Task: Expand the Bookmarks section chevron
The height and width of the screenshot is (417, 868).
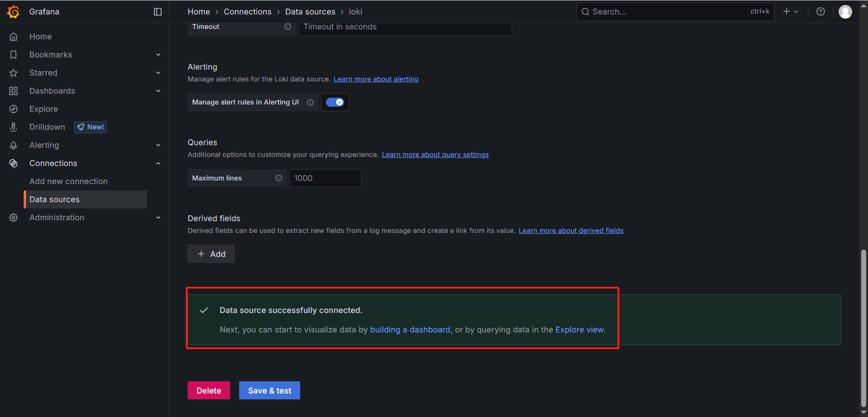Action: tap(158, 55)
